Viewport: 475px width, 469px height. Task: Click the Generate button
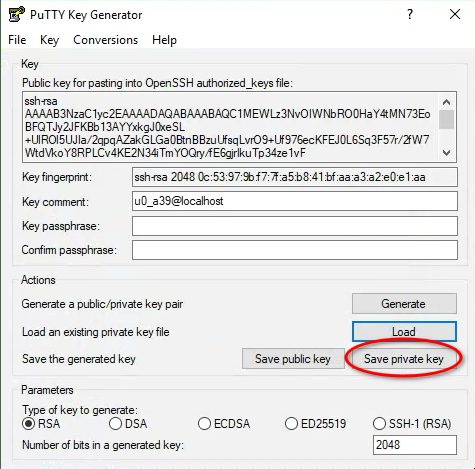tap(404, 304)
